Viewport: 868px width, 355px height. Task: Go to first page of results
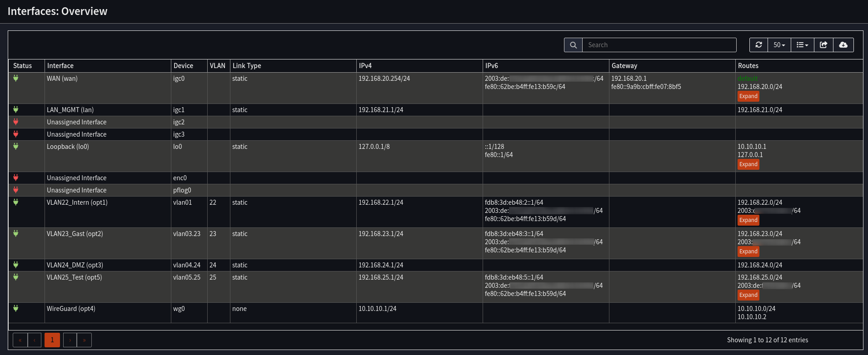pos(20,340)
